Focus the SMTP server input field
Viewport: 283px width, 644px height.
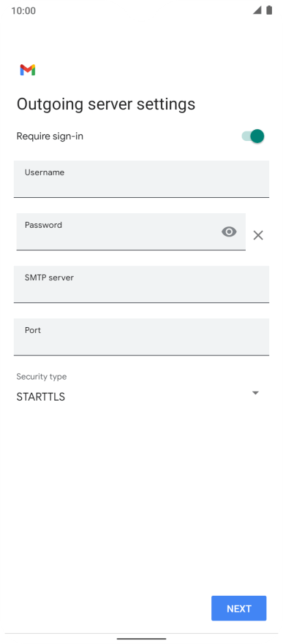[x=142, y=284]
